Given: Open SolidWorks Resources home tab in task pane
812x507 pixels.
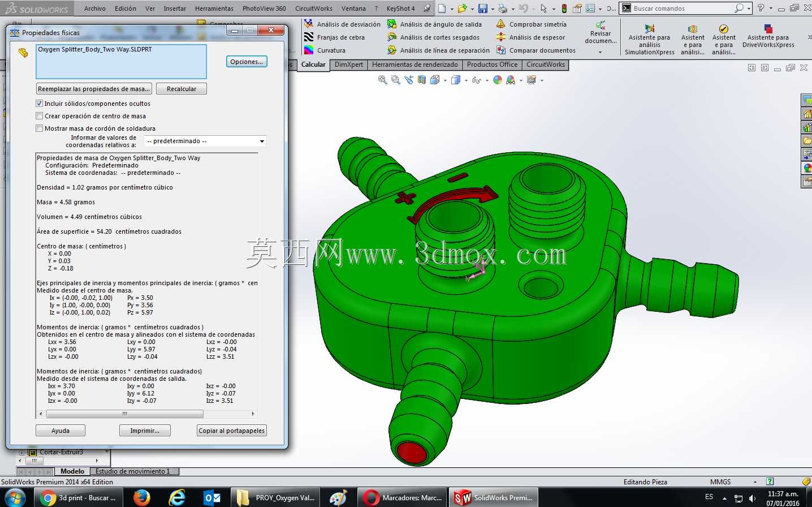Looking at the screenshot, I should pyautogui.click(x=807, y=114).
